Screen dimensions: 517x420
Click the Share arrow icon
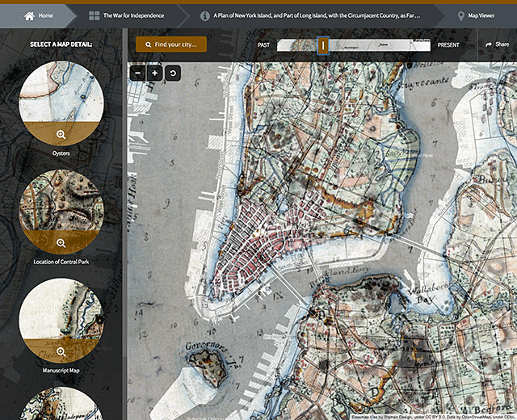(x=489, y=44)
